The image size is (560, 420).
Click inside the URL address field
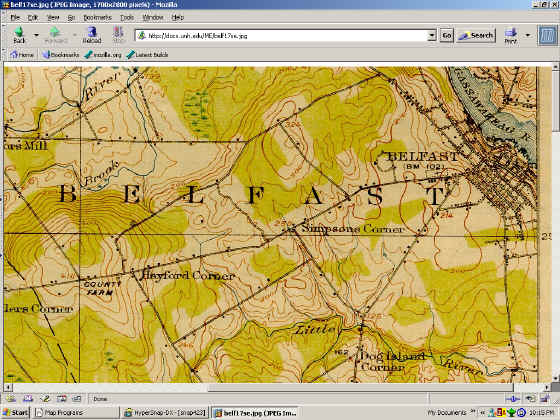(x=286, y=35)
